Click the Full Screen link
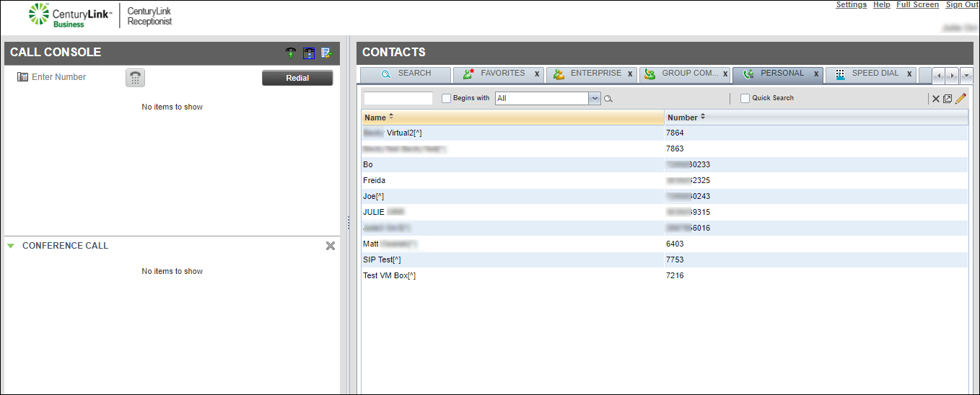This screenshot has height=395, width=980. point(917,5)
